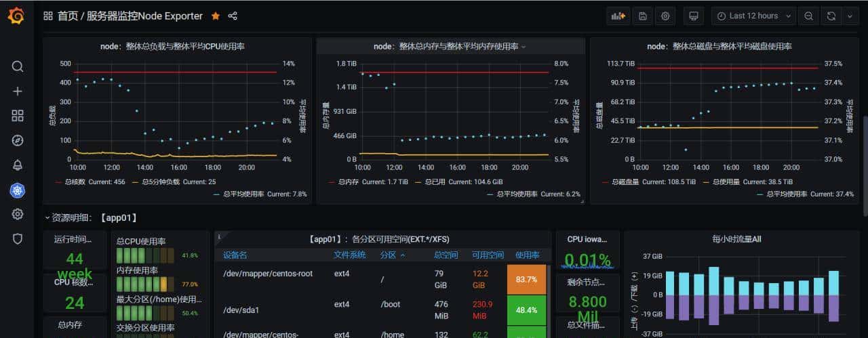Expand the refresh interval dropdown arrow

(848, 16)
